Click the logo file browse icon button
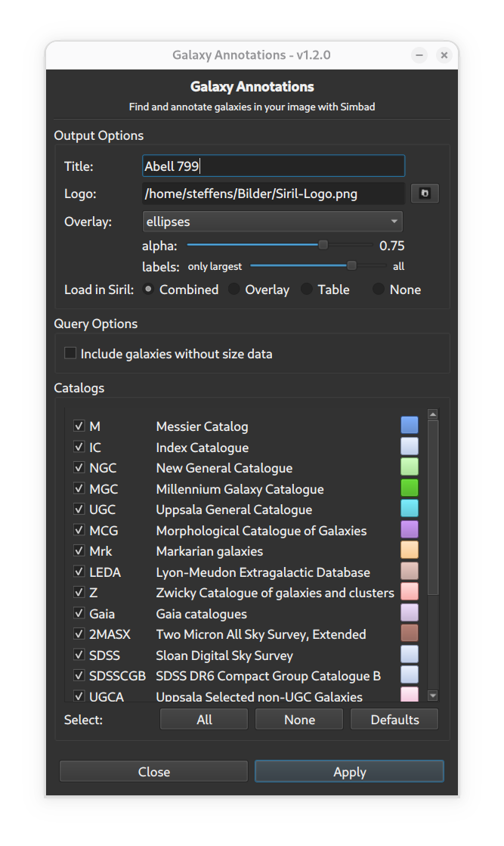Image resolution: width=504 pixels, height=846 pixels. [425, 193]
